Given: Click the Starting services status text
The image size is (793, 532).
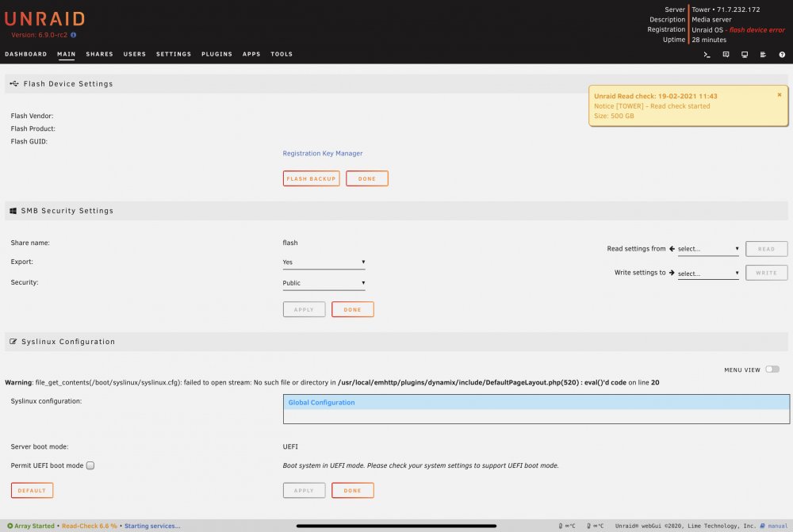Looking at the screenshot, I should click(x=152, y=526).
